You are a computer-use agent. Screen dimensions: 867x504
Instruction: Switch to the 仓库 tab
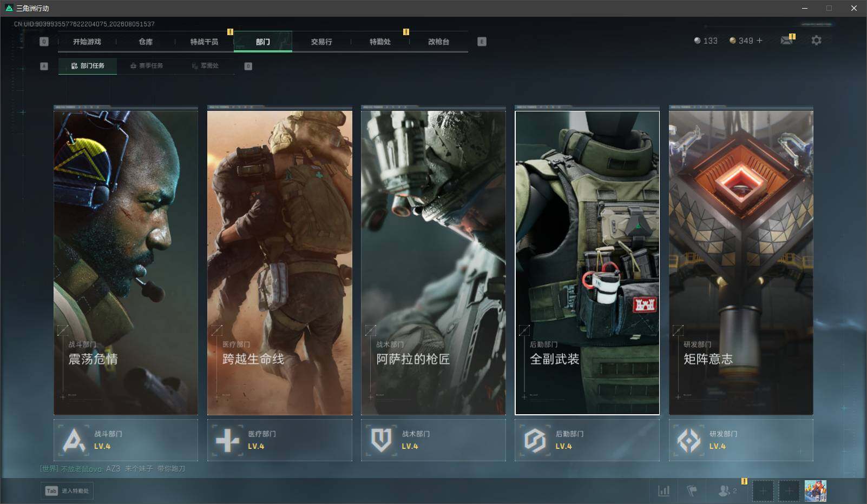coord(146,42)
